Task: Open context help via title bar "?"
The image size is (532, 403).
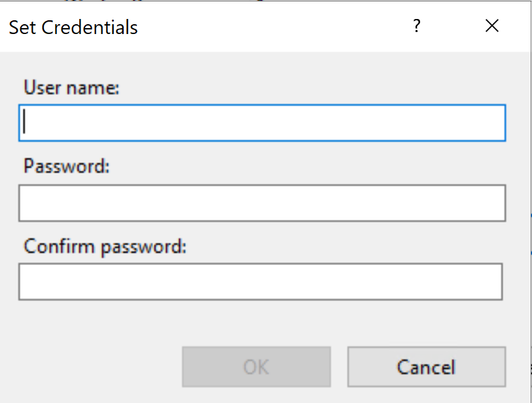Action: pyautogui.click(x=416, y=26)
